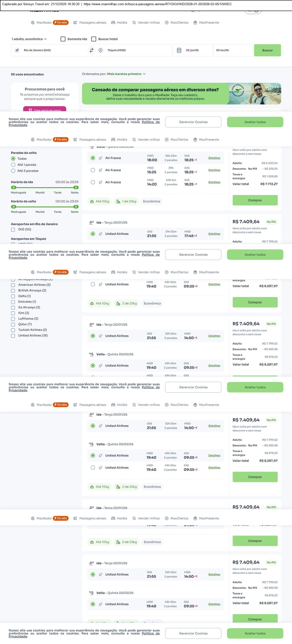The height and width of the screenshot is (644, 292).
Task: Select 'Até 1 parada' return stops filter
Action: click(13, 165)
